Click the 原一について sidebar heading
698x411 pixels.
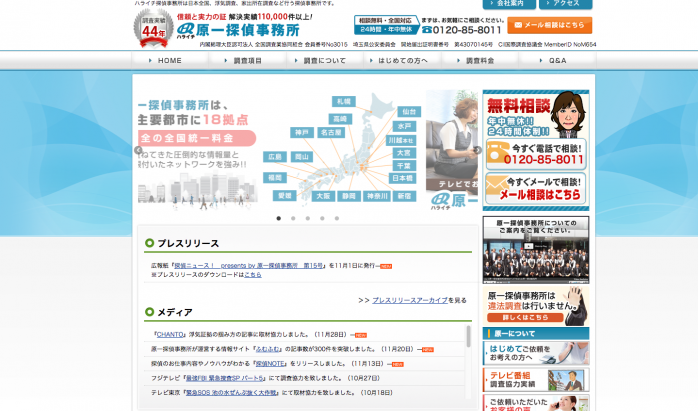(536, 334)
